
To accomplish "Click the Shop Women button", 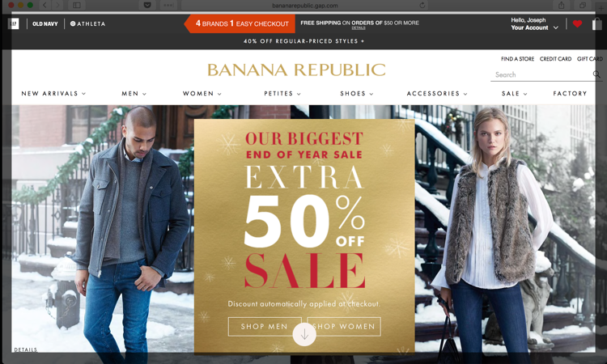I will point(344,327).
